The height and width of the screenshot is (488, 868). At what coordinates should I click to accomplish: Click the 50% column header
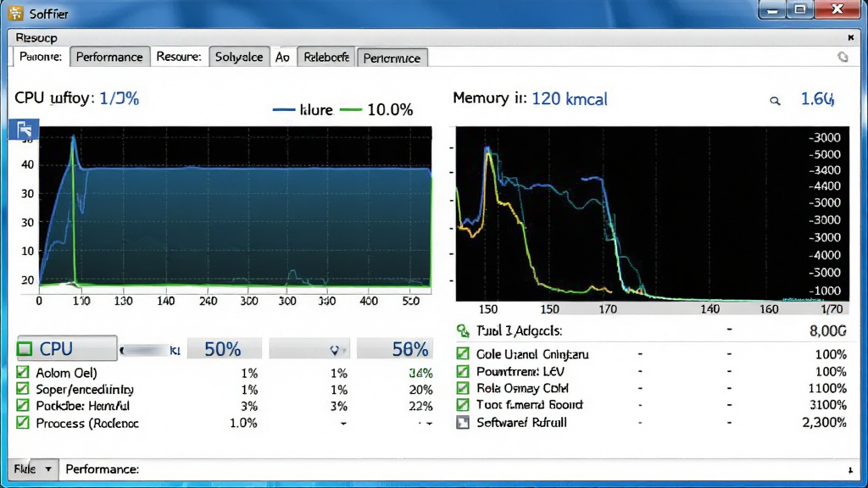coord(224,349)
